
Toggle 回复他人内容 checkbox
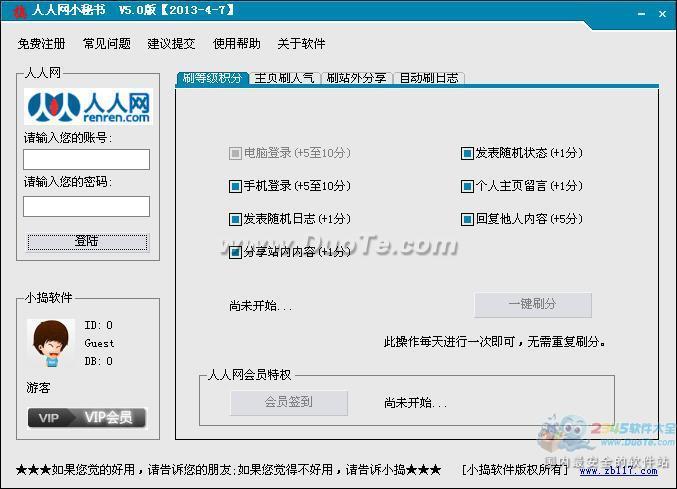point(467,219)
